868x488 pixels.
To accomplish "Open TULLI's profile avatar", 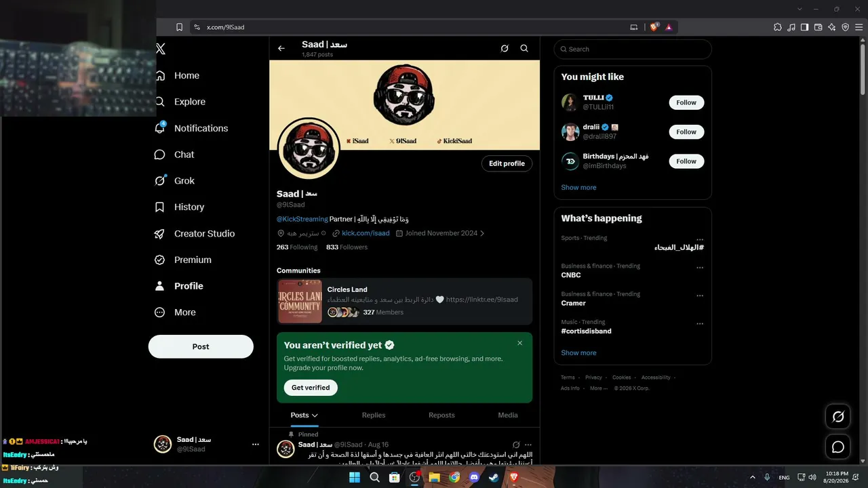I will pos(570,102).
